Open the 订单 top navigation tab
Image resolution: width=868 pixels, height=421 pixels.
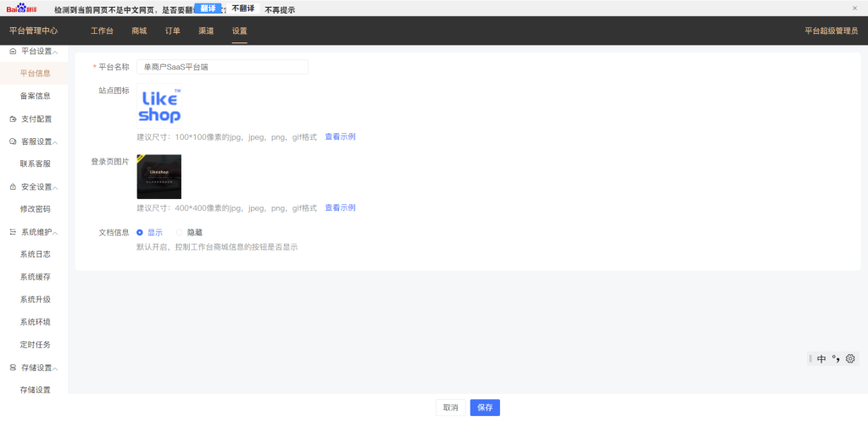click(x=172, y=30)
